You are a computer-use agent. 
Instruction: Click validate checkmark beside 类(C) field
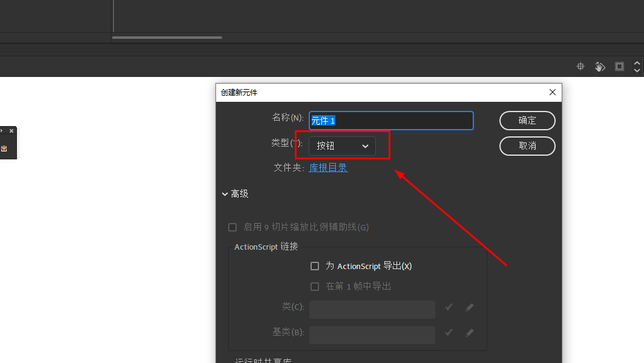coord(448,307)
